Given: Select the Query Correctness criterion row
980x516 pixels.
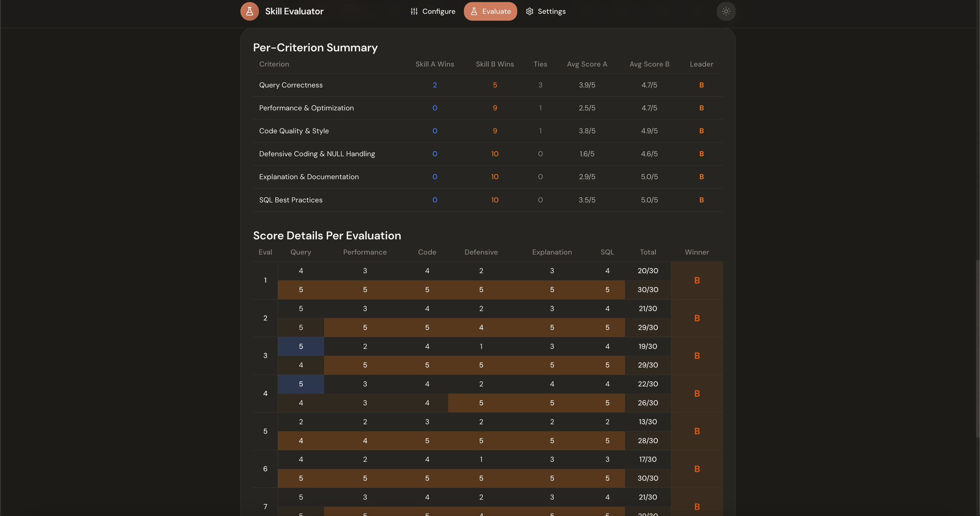Looking at the screenshot, I should [x=291, y=85].
